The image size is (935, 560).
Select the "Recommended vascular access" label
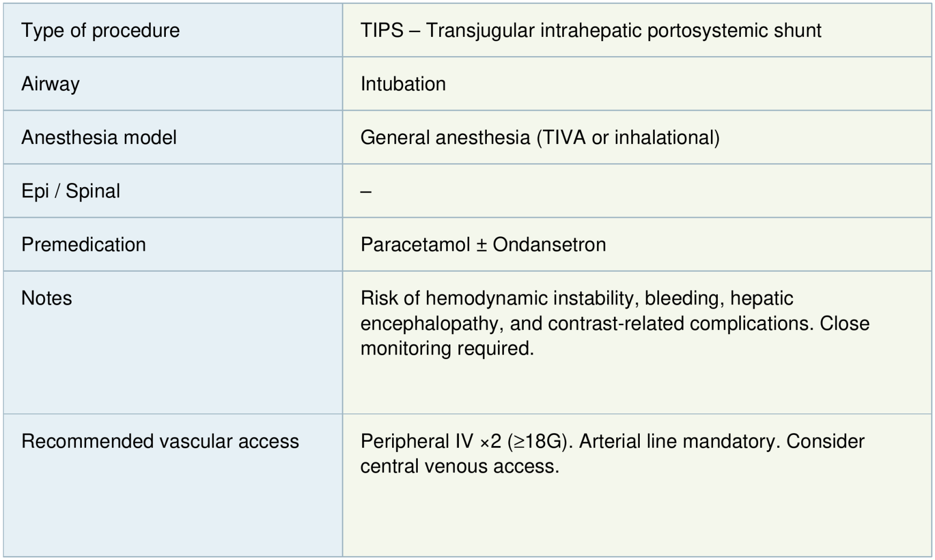tap(160, 441)
